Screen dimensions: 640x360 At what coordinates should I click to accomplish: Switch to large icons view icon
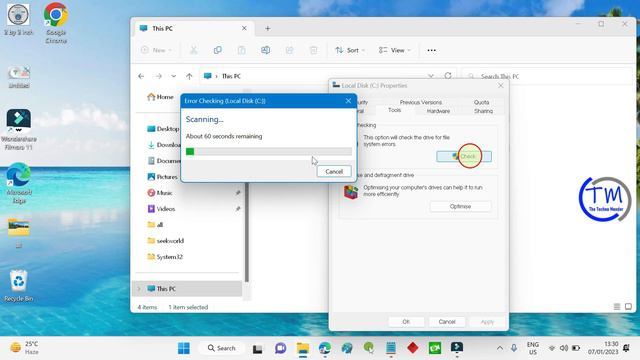click(628, 307)
